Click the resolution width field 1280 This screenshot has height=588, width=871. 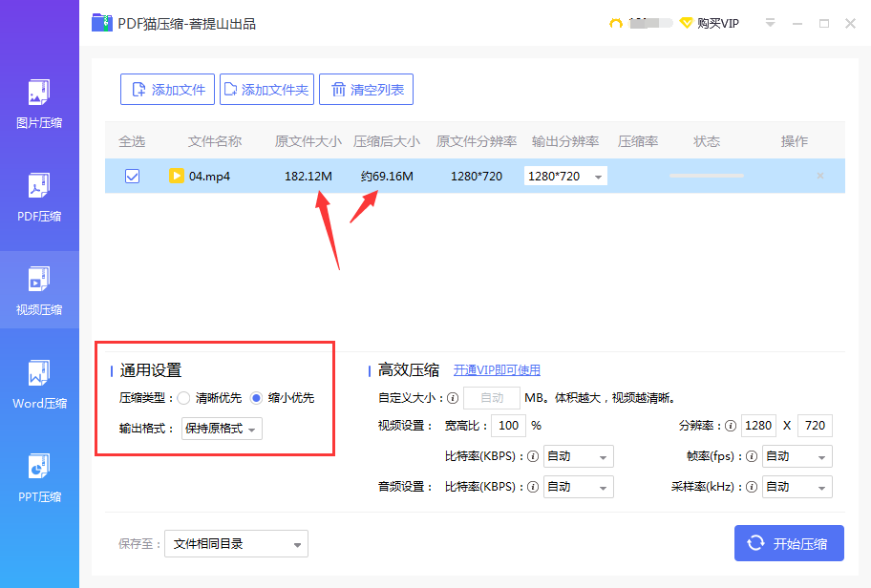(758, 426)
